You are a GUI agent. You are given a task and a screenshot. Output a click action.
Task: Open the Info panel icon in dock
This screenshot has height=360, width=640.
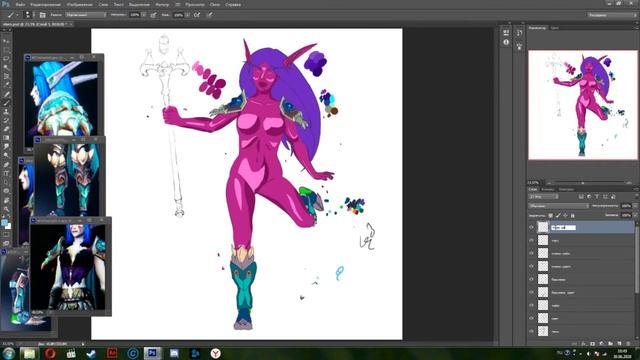506,42
